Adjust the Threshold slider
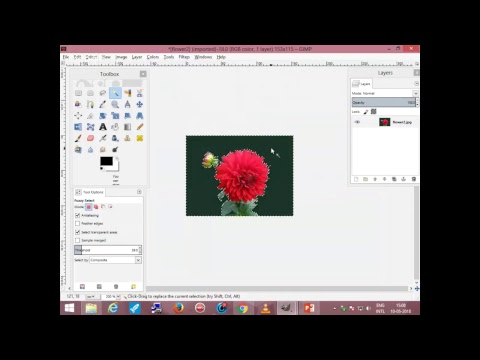 tap(108, 250)
